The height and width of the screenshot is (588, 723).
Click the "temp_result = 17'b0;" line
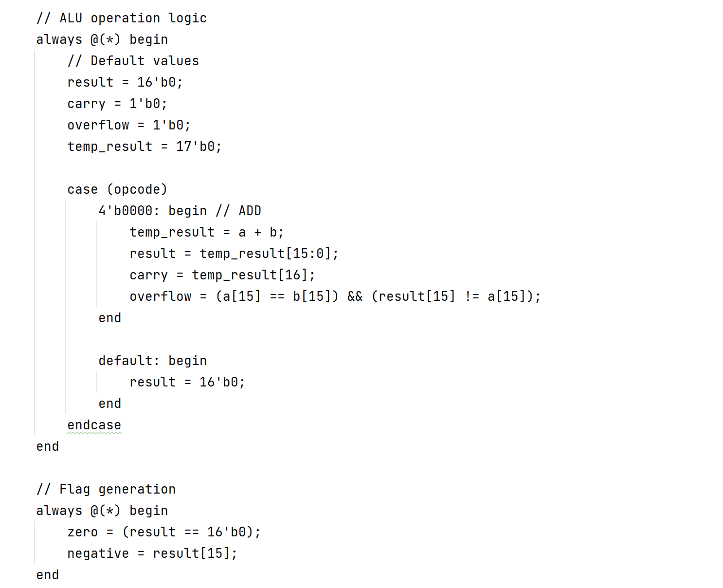pos(144,147)
